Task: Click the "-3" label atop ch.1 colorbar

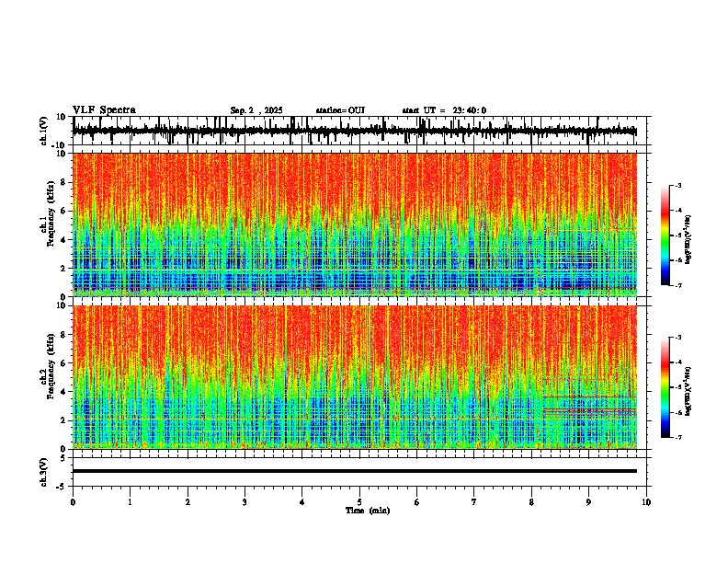Action: (x=677, y=185)
